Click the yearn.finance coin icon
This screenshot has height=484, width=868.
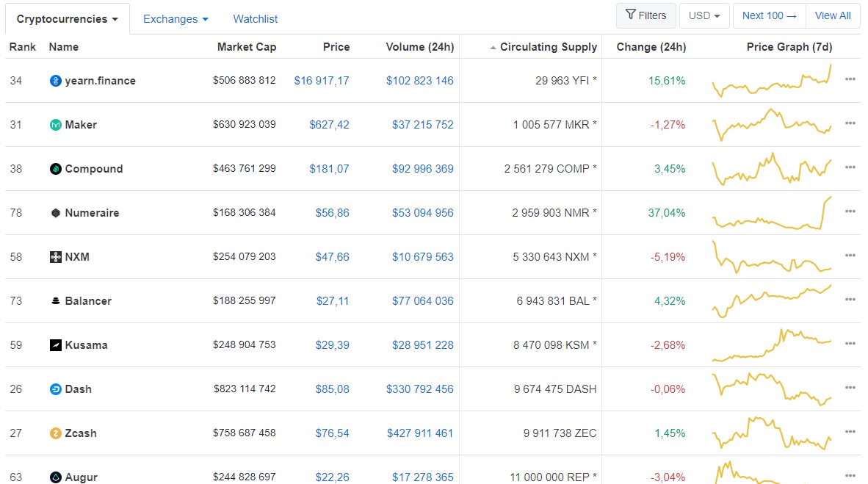pyautogui.click(x=55, y=81)
